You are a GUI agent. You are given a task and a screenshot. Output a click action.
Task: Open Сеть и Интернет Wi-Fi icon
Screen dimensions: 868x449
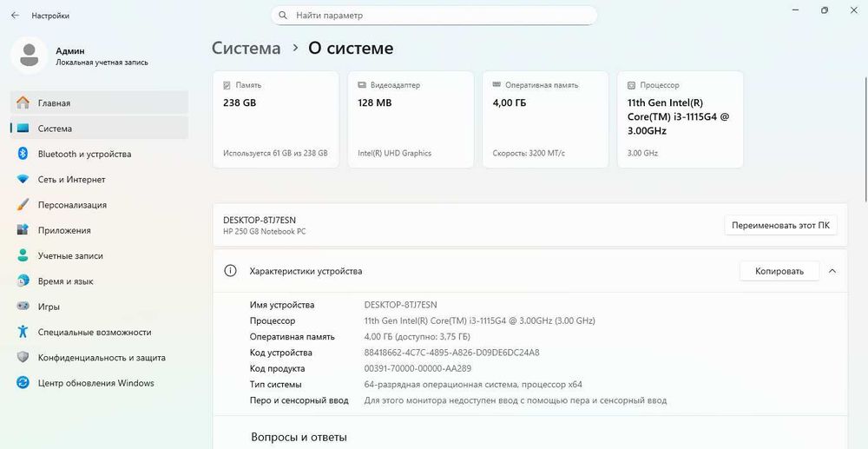tap(23, 180)
